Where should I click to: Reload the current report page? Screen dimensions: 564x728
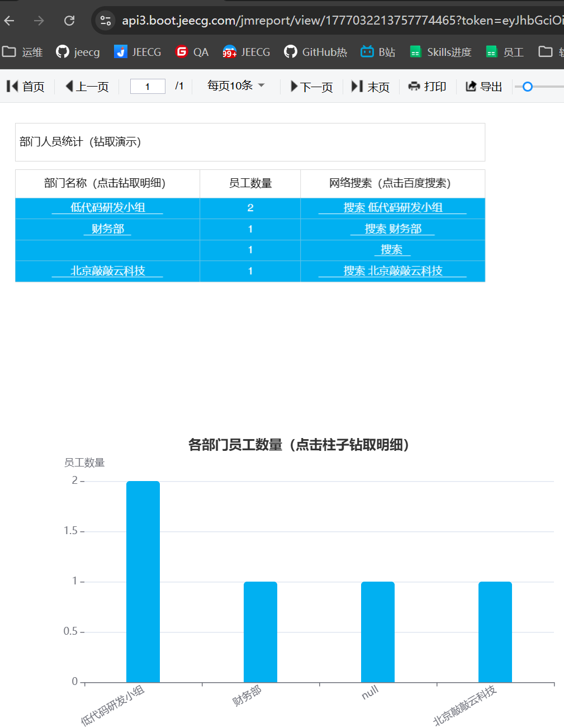(69, 20)
